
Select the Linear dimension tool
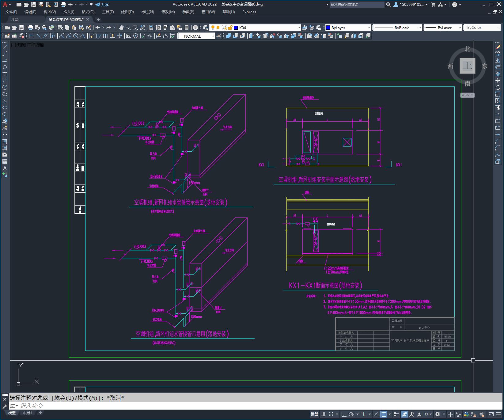(31, 36)
